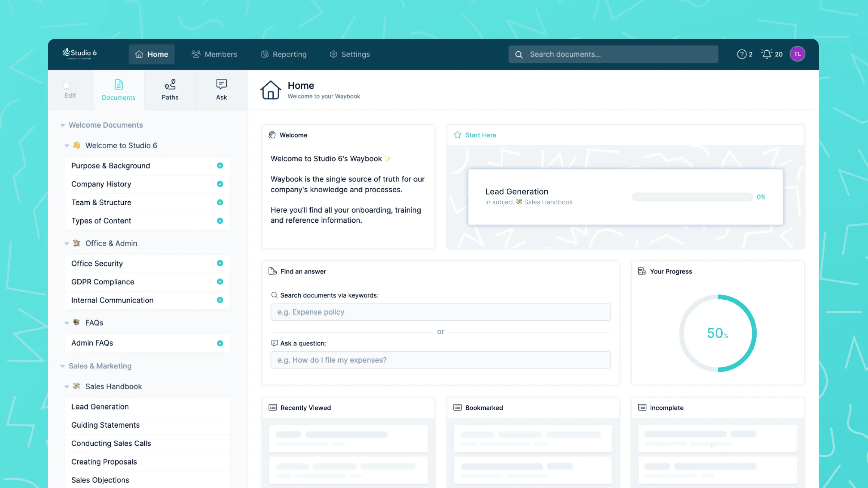The height and width of the screenshot is (488, 868).
Task: Click the Search documents field
Action: click(x=613, y=54)
